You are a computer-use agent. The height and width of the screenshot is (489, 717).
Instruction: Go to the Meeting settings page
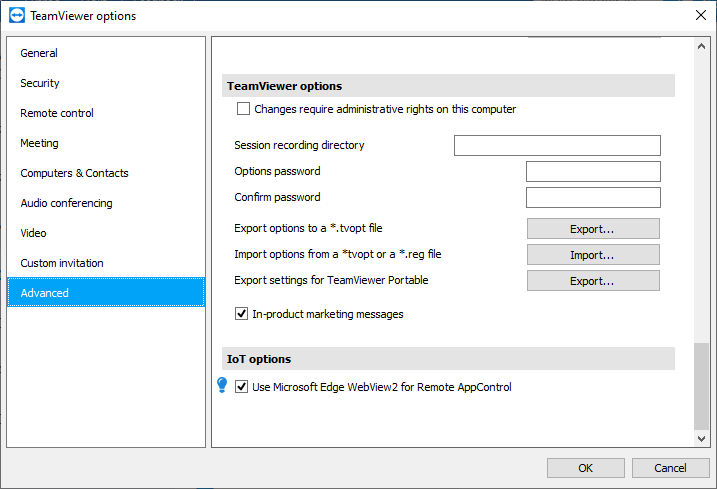106,143
